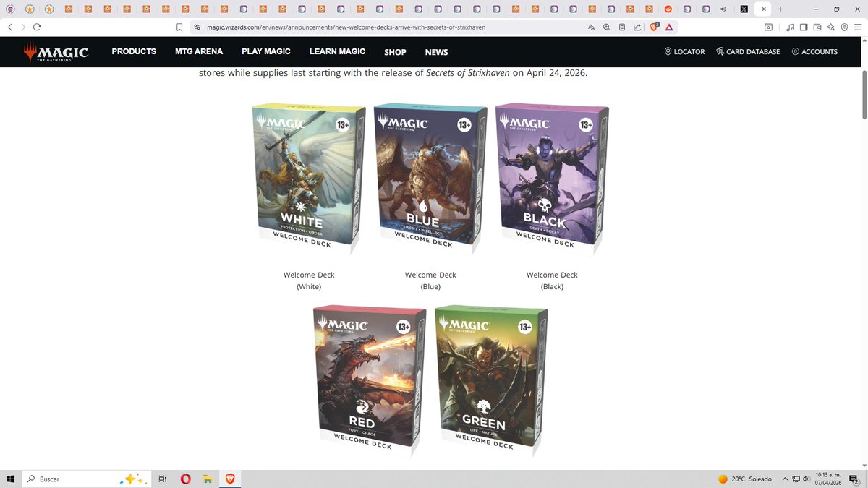Open the store LOCATOR link
The image size is (868, 488).
[x=684, y=52]
